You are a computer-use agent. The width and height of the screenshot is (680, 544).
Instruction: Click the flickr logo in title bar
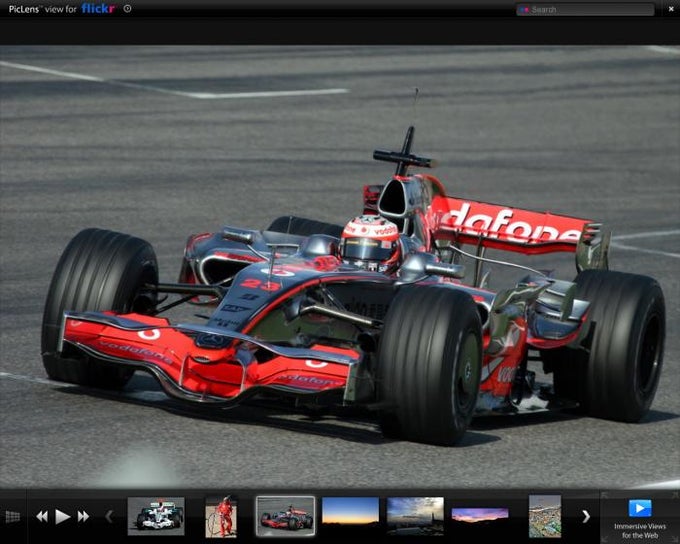[x=98, y=8]
